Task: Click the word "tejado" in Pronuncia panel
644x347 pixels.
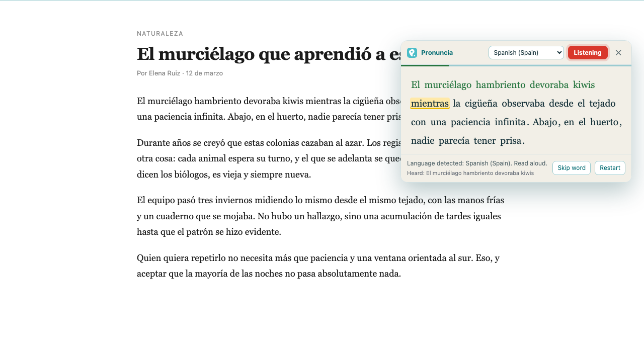Action: tap(602, 104)
